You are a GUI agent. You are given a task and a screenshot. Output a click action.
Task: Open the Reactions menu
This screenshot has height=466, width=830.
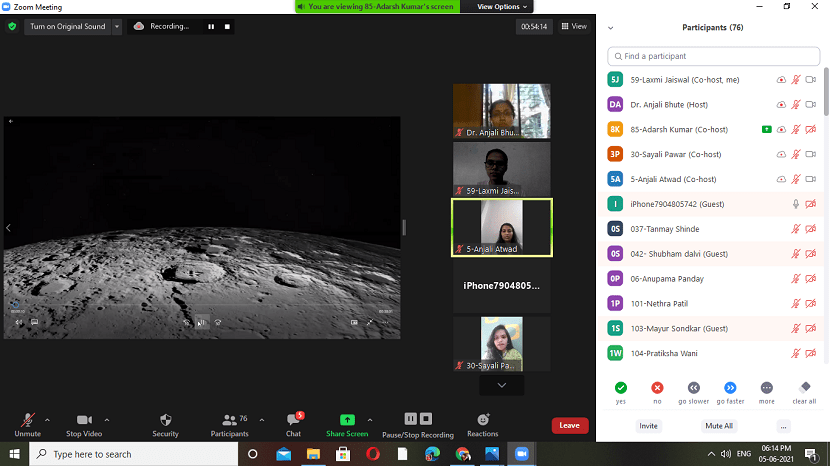pyautogui.click(x=483, y=424)
